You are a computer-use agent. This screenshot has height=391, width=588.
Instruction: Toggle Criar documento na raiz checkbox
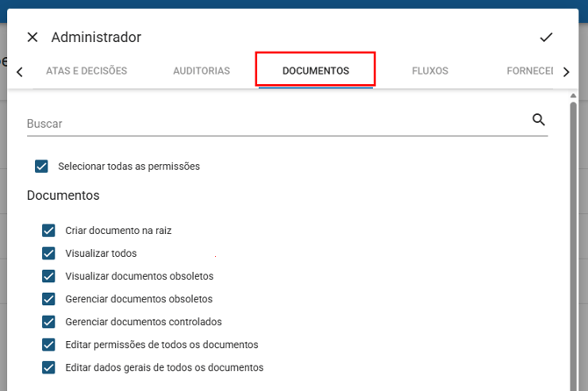[49, 231]
